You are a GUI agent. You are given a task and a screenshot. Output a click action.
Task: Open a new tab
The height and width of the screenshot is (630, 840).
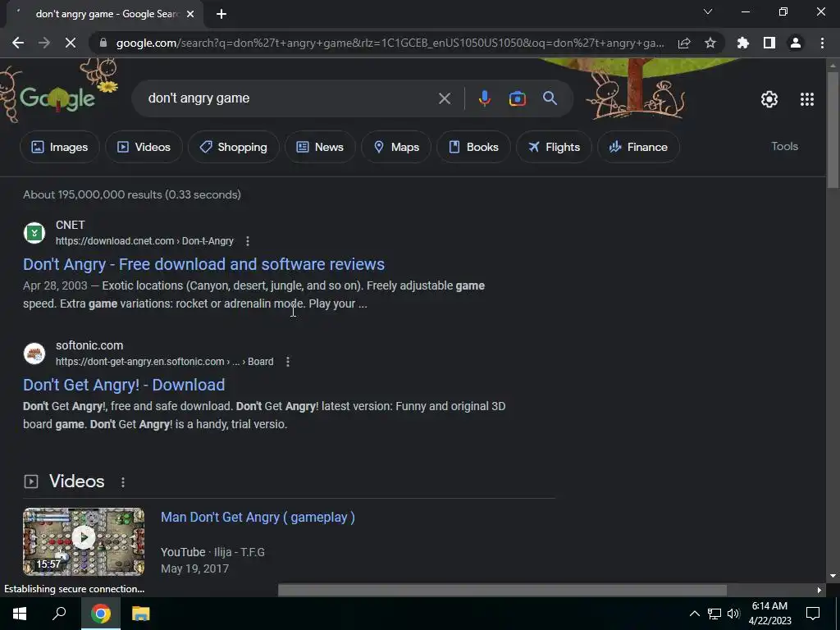221,14
